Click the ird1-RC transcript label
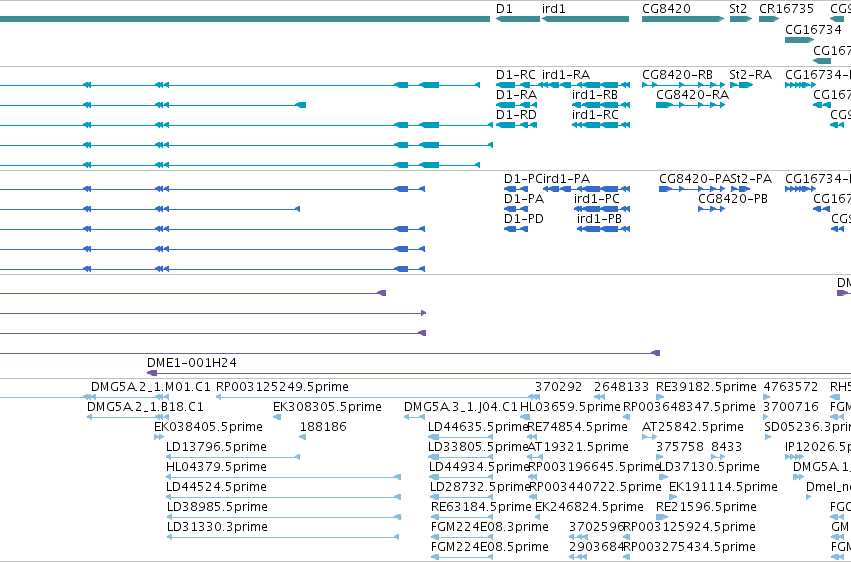 pos(595,114)
